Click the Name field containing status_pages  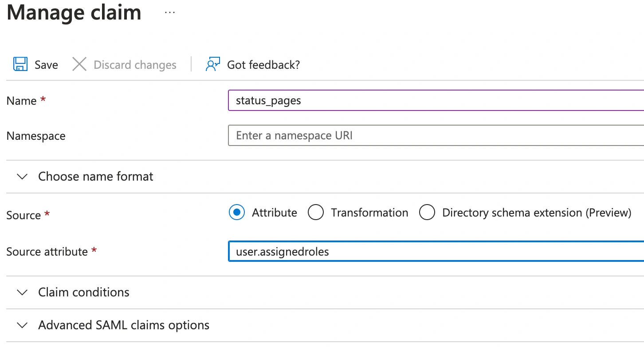[x=436, y=100]
